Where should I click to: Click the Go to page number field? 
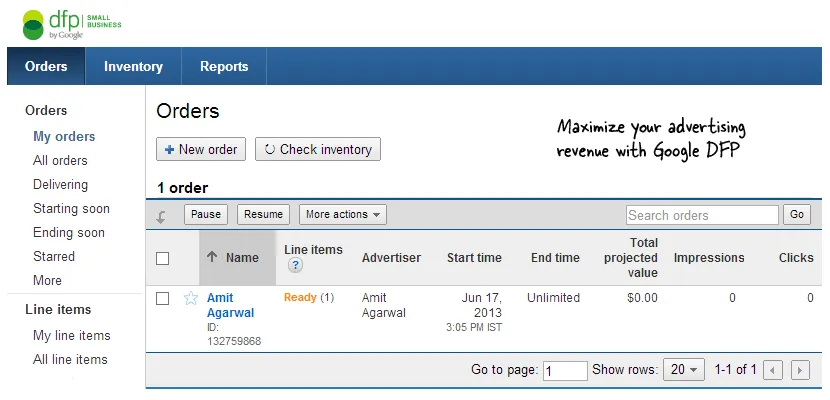click(x=565, y=371)
